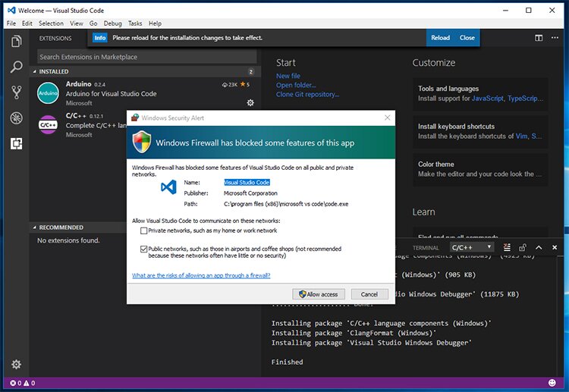This screenshot has height=392, width=569.
Task: Open the Color theme card
Action: 480,169
